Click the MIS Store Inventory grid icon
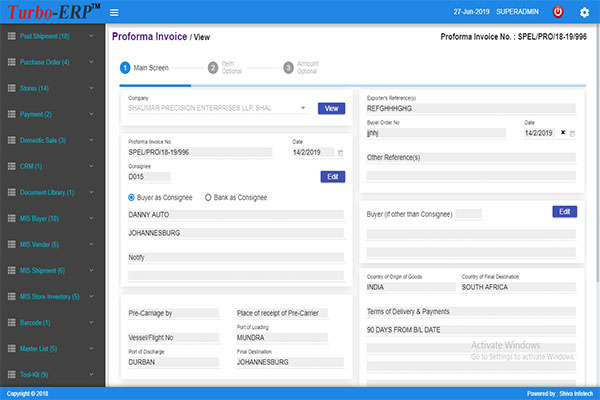Image resolution: width=600 pixels, height=400 pixels. pyautogui.click(x=12, y=296)
